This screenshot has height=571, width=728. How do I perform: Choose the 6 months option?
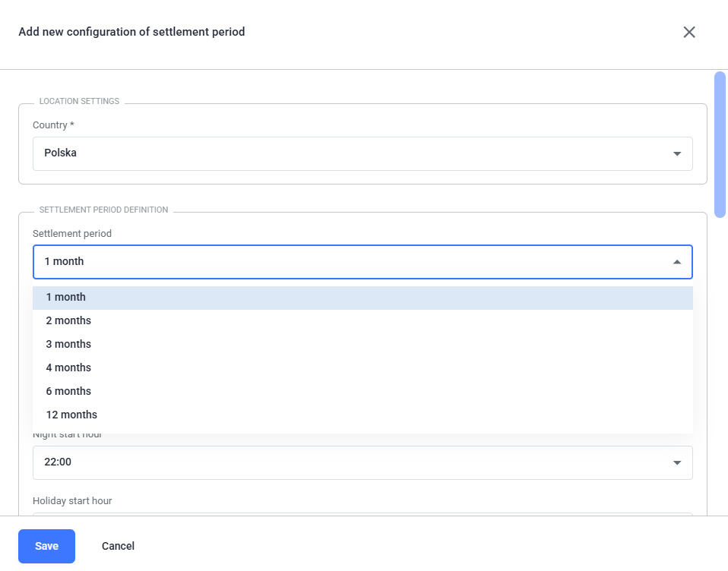362,392
